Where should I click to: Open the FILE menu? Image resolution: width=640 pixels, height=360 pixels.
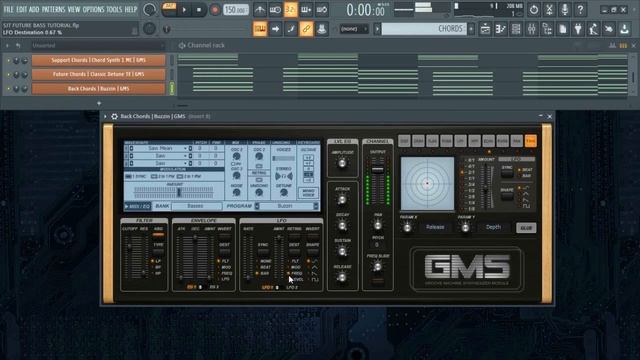point(8,9)
